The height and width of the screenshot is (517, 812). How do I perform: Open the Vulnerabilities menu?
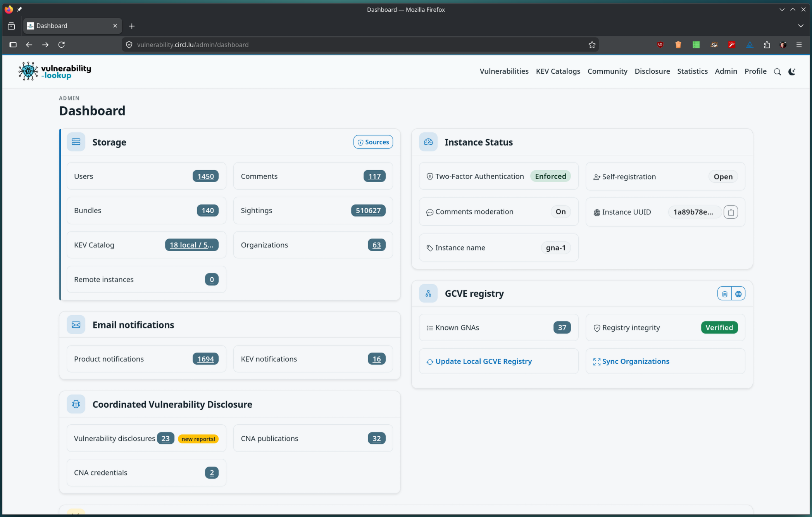click(x=504, y=71)
